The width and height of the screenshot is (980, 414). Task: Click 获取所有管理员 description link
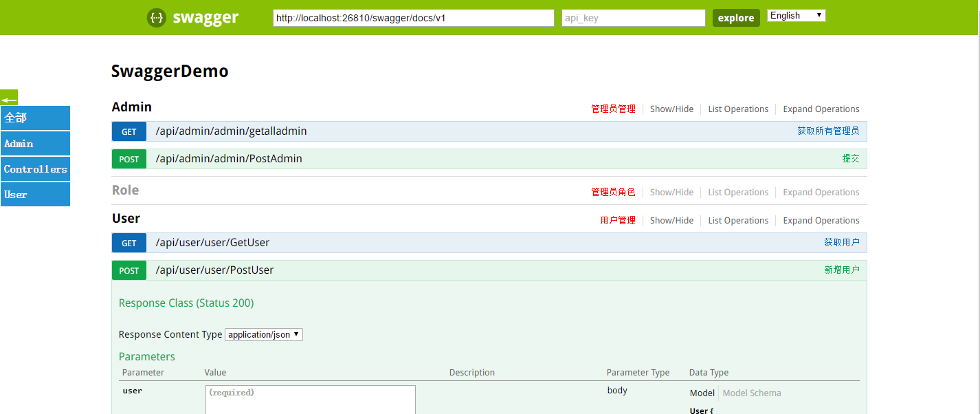pyautogui.click(x=828, y=131)
